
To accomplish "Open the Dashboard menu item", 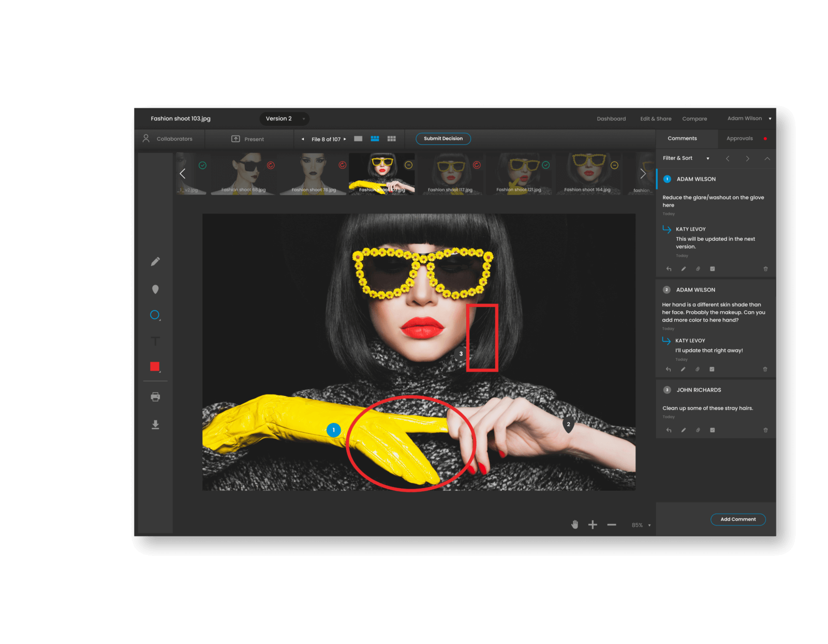I will pyautogui.click(x=611, y=119).
